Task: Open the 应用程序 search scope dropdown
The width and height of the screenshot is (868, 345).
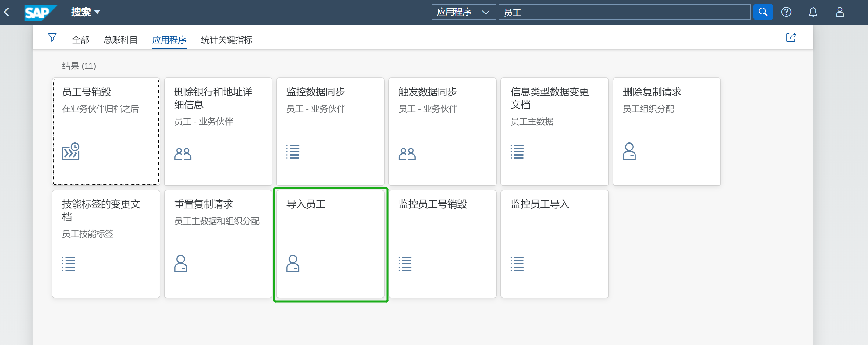Action: (464, 12)
